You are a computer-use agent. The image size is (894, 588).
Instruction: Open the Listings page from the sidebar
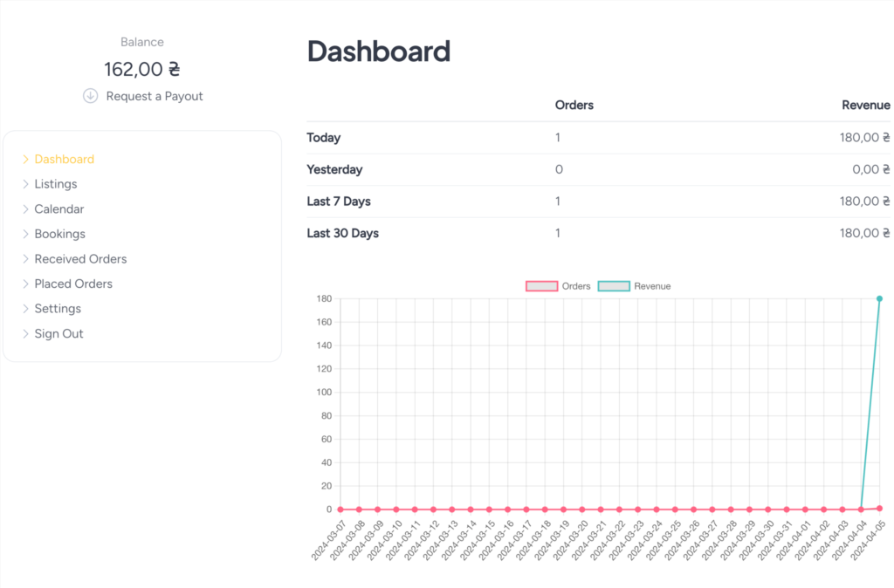(x=56, y=184)
